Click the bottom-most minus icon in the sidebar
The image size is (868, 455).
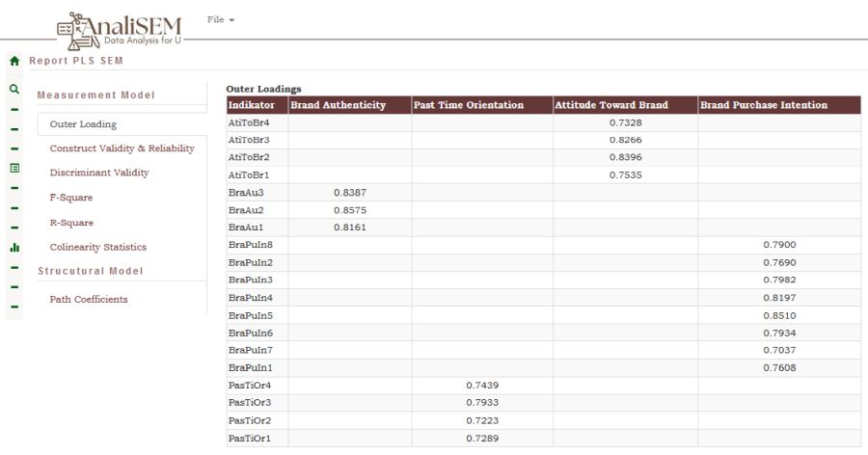pos(14,307)
